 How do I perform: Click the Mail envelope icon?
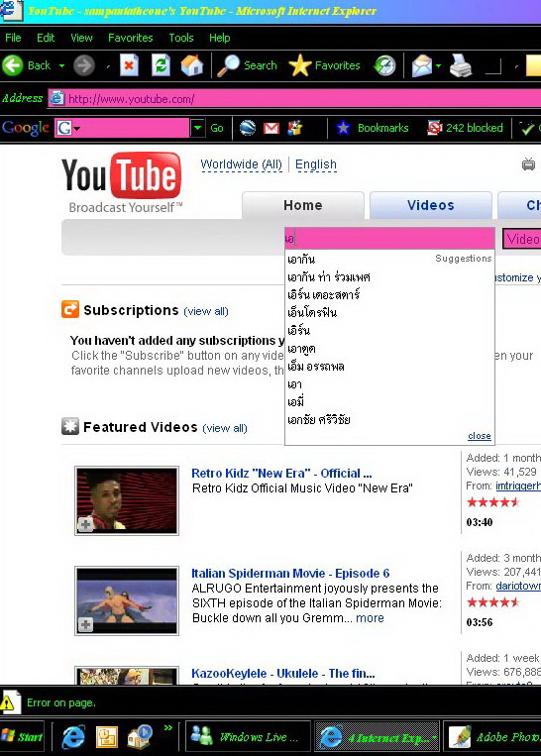[422, 65]
